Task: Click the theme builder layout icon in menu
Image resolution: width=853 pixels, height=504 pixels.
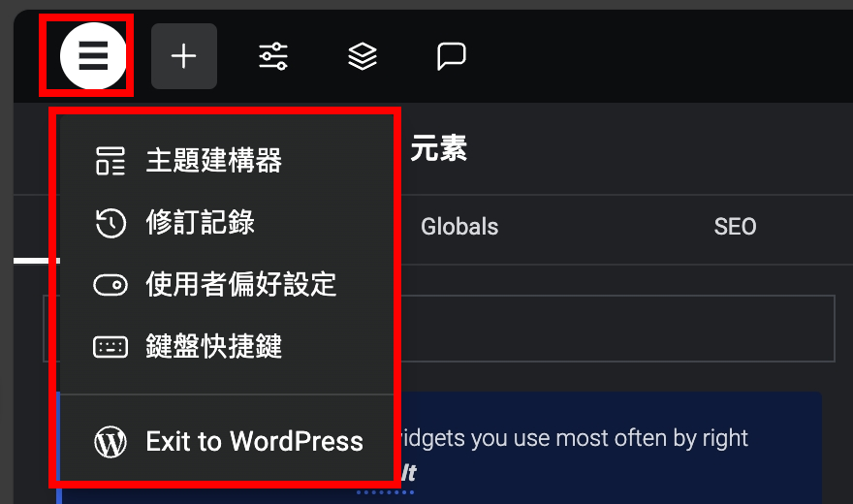Action: (x=111, y=161)
